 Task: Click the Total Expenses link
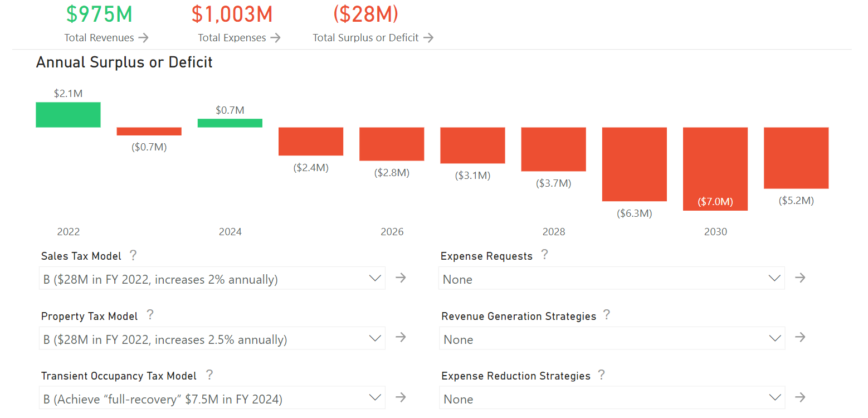[x=232, y=38]
